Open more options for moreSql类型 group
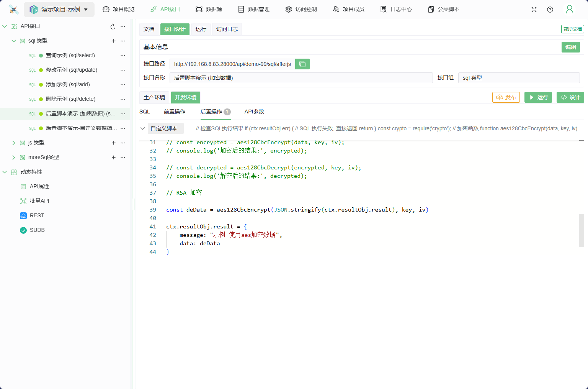Screen dimensions: 588x389 tap(123, 158)
